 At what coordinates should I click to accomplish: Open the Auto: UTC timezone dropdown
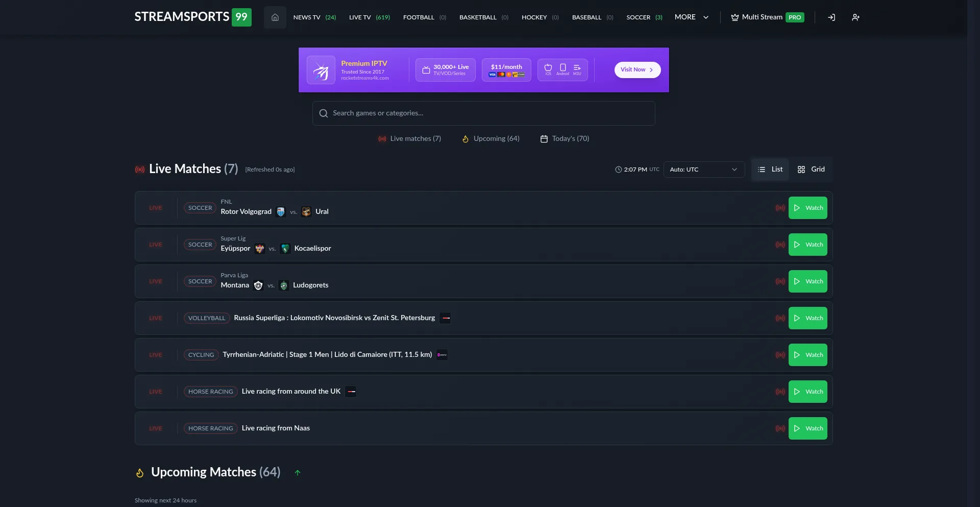point(704,170)
